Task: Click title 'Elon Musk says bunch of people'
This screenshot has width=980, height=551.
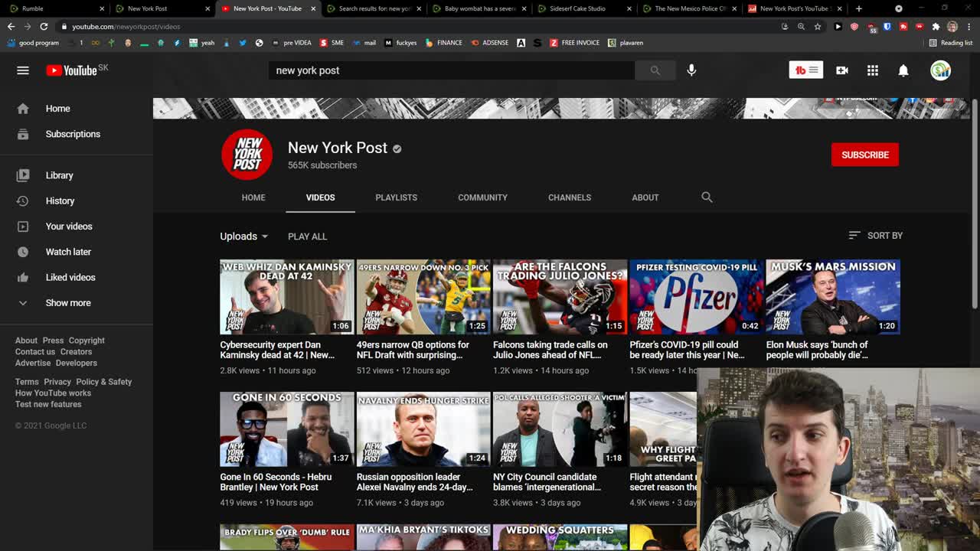Action: [x=817, y=350]
